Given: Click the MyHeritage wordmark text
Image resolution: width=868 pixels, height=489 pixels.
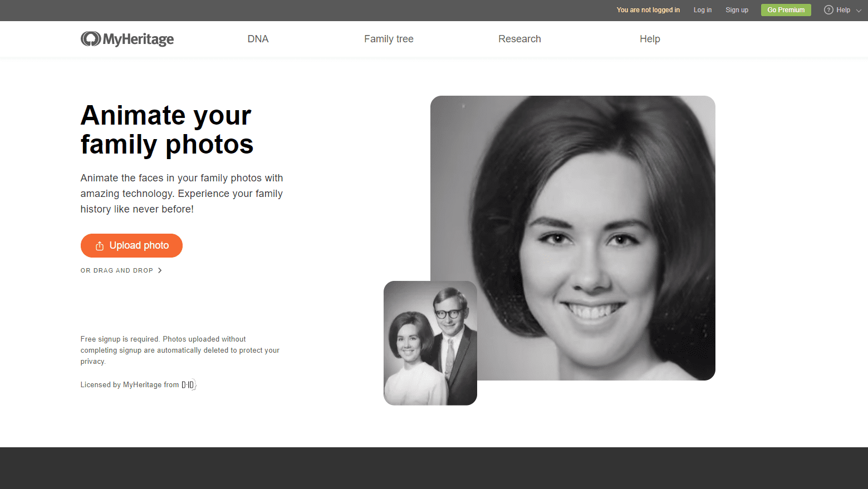Looking at the screenshot, I should click(x=138, y=39).
